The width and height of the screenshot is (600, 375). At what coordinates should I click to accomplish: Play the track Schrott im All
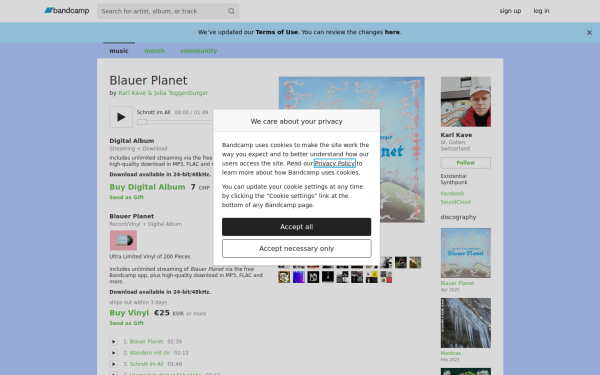tap(121, 117)
